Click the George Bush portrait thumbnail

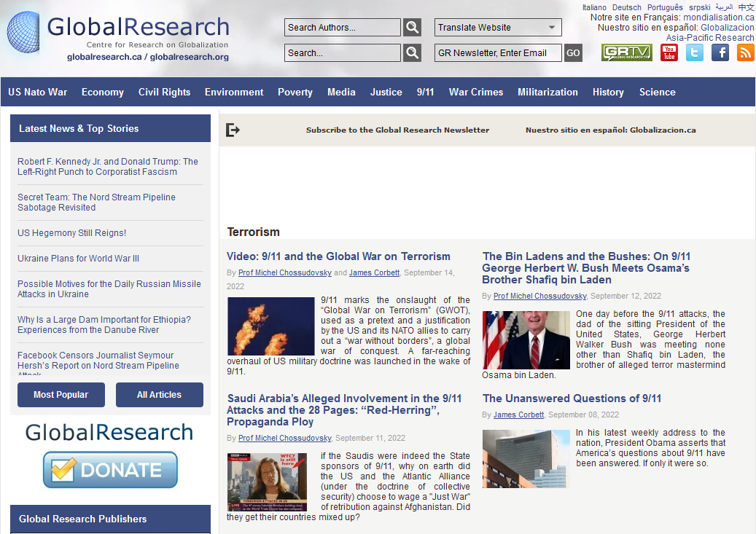(x=526, y=340)
